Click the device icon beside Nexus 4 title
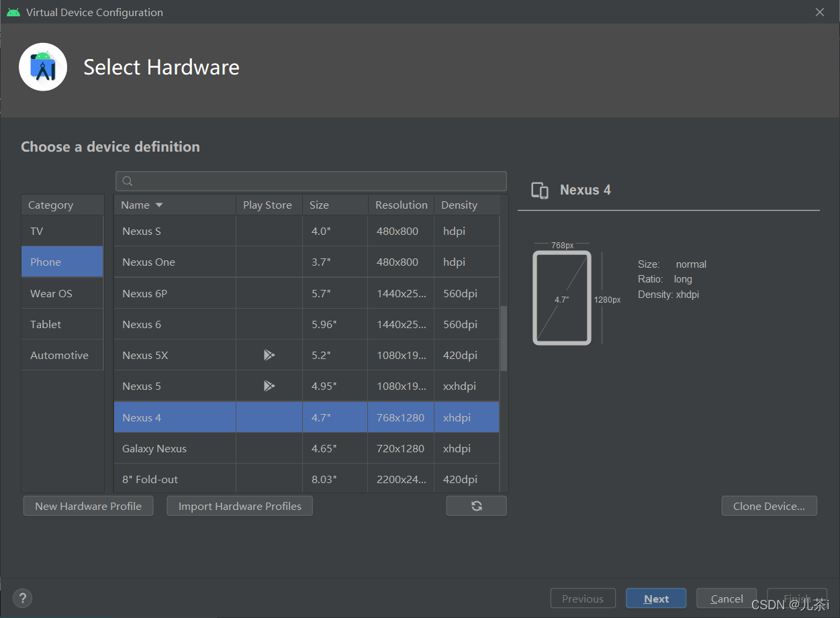Viewport: 840px width, 618px height. [540, 190]
